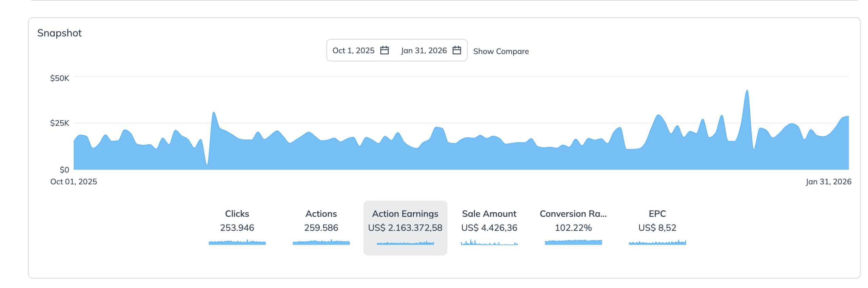
Task: Select the Action Earnings label
Action: coord(405,214)
